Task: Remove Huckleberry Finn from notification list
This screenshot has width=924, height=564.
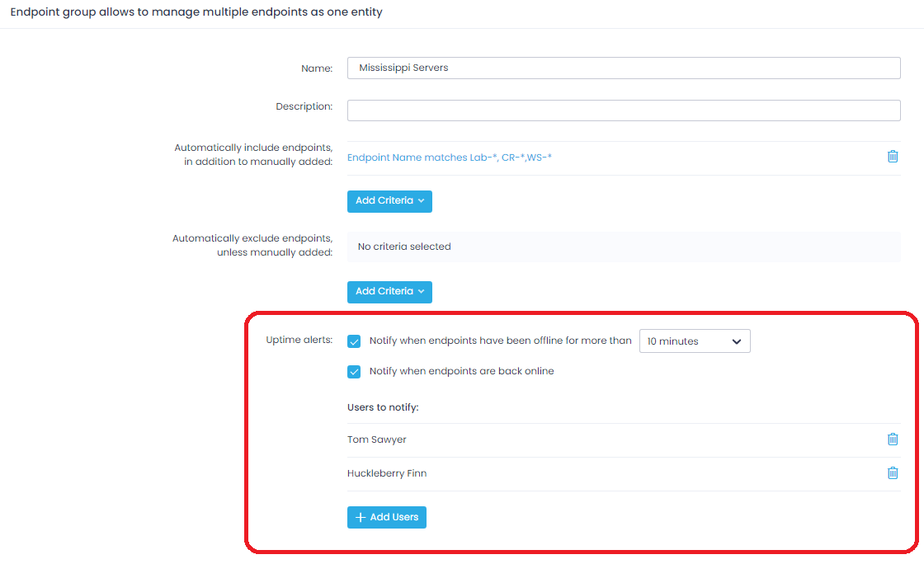Action: [893, 472]
